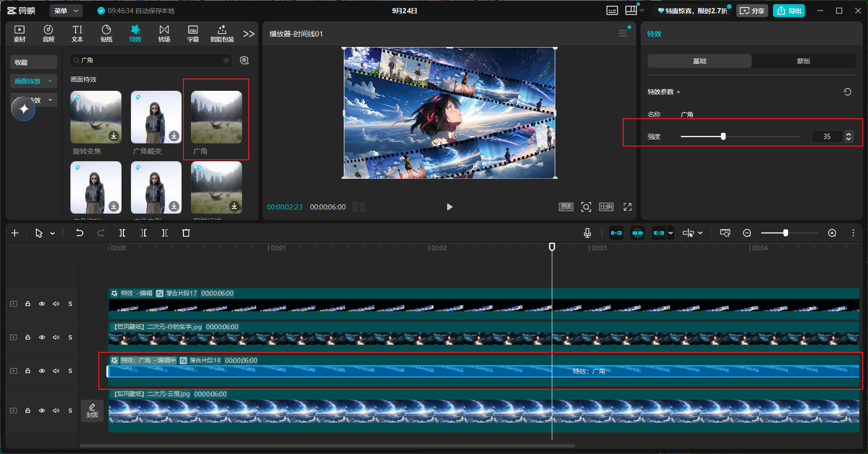
Task: Open the 比例 aspect ratio option
Action: 606,207
